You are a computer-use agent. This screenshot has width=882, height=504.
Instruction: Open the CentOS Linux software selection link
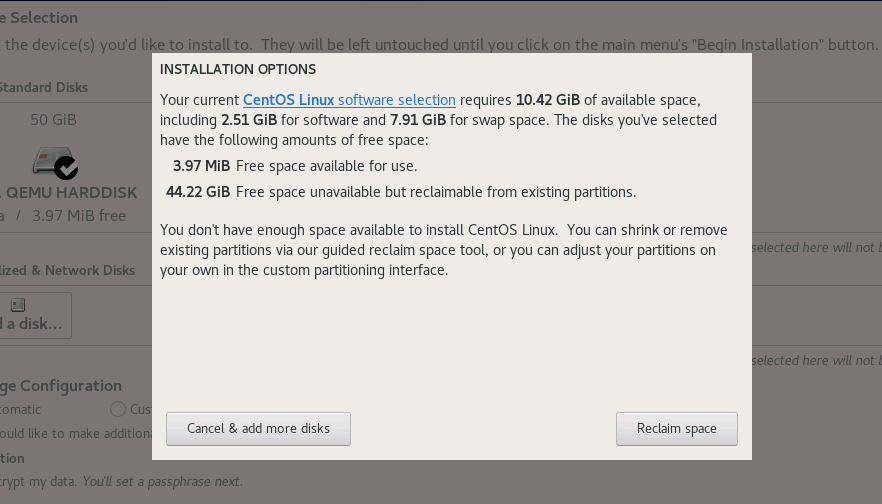click(349, 100)
